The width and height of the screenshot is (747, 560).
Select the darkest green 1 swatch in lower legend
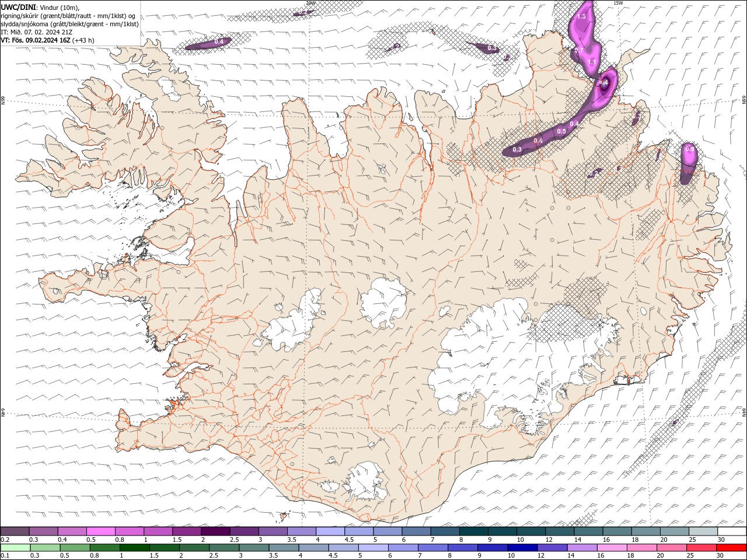[x=134, y=548]
